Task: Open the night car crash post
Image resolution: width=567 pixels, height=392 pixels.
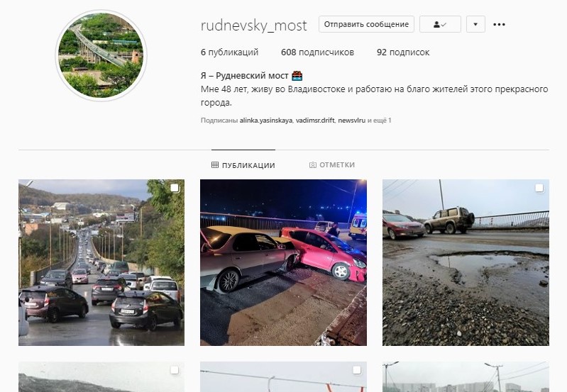Action: click(284, 263)
